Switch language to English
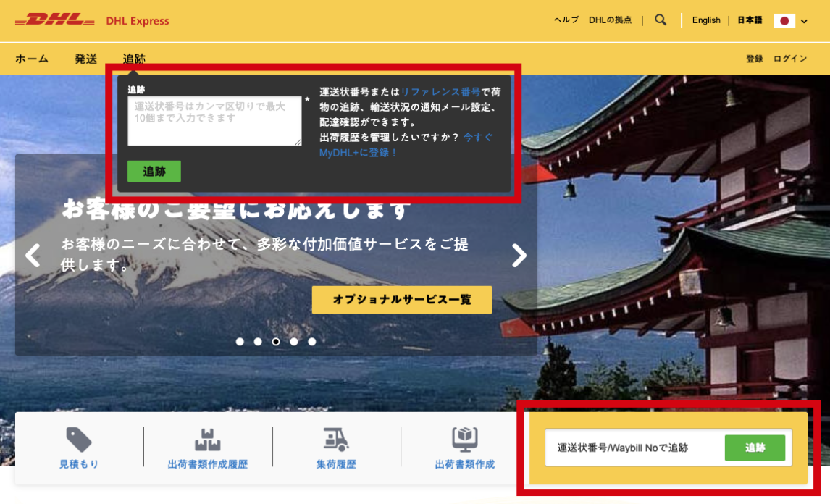 point(706,20)
